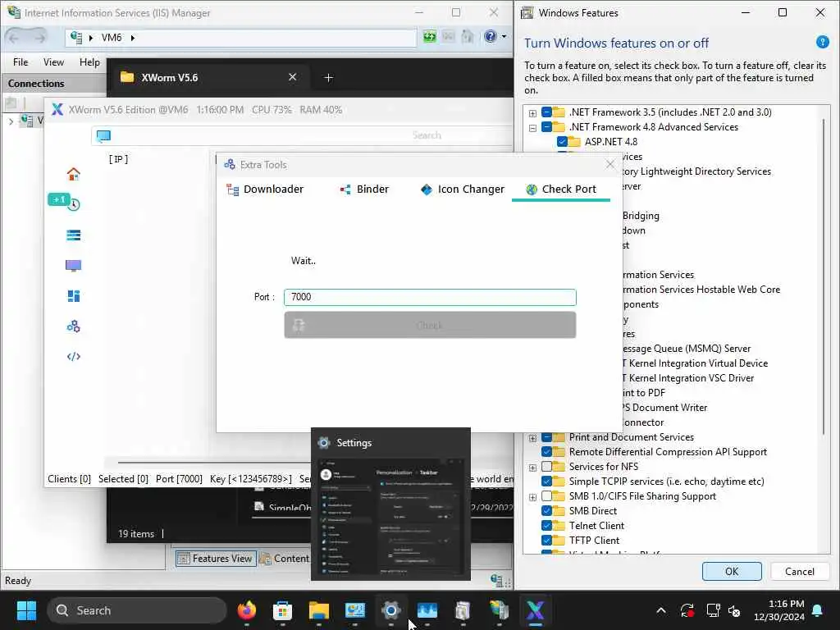Open Settings gear icon in taskbar

(x=391, y=610)
